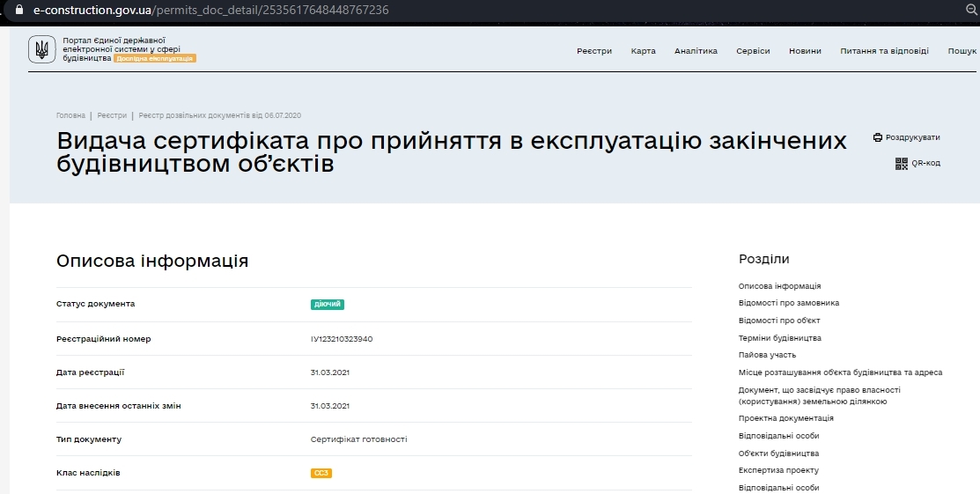Go to Головна breadcrumb

coord(70,115)
